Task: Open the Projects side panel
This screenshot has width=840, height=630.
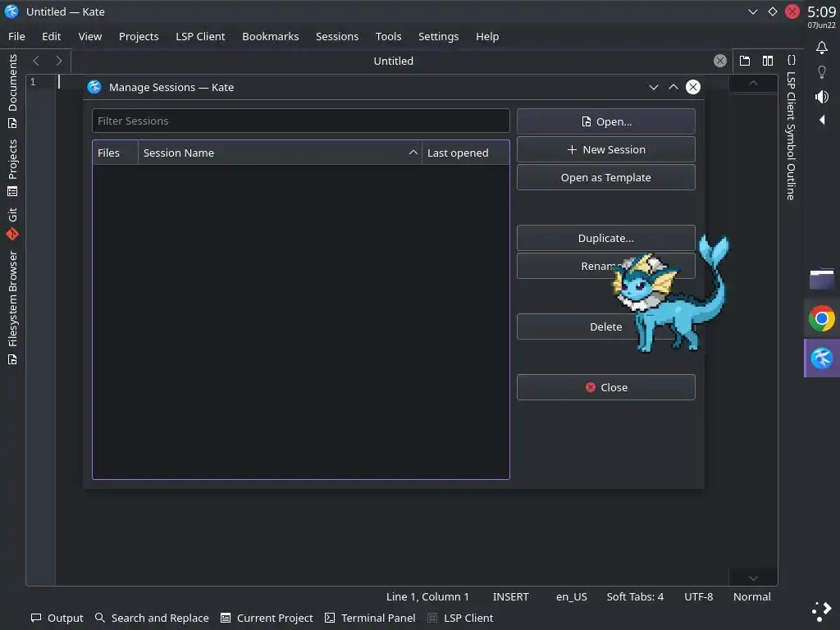Action: pos(12,167)
